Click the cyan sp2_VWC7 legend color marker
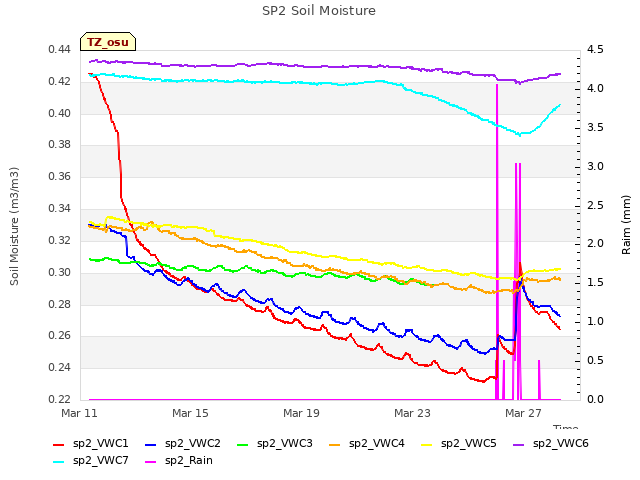The height and width of the screenshot is (480, 640). tap(59, 462)
